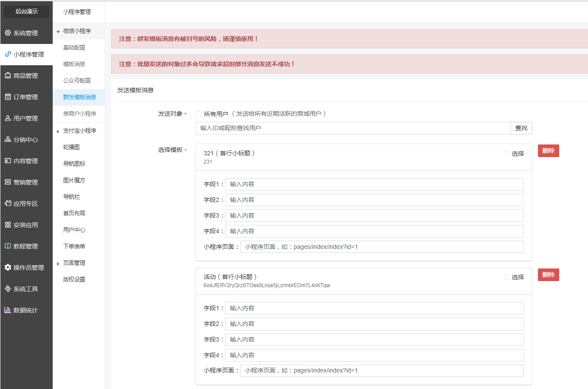Click 字段3 input of template 活动
This screenshot has width=588, height=389.
point(375,339)
